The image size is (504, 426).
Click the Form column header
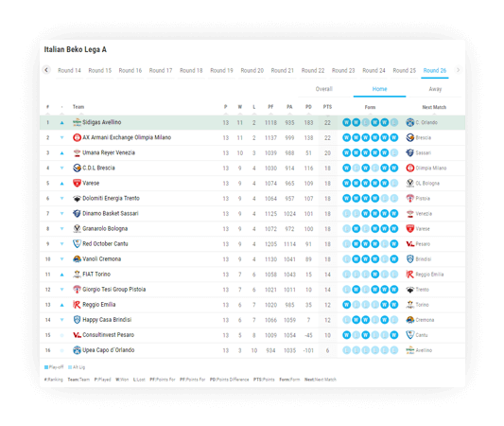(370, 107)
